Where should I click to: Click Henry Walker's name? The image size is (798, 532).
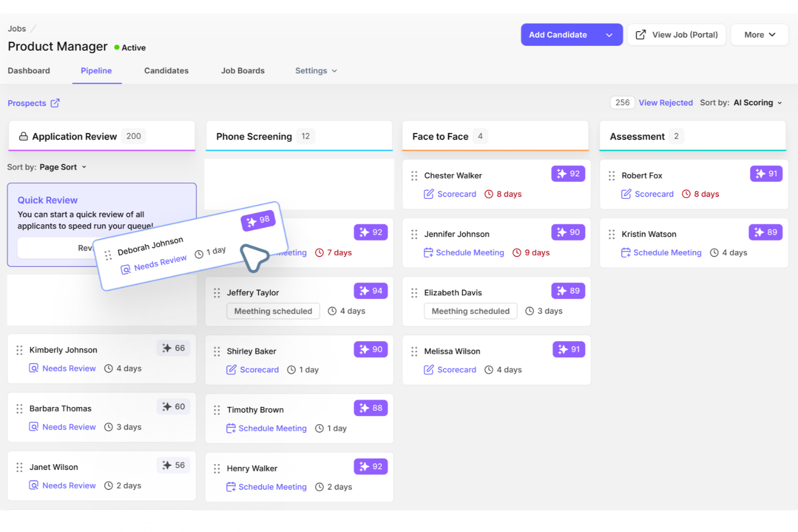pyautogui.click(x=252, y=468)
